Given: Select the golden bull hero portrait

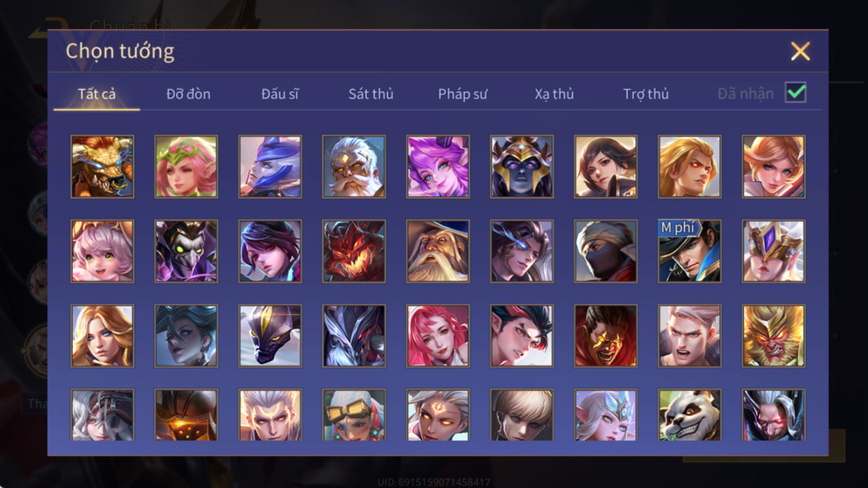Looking at the screenshot, I should click(x=102, y=166).
